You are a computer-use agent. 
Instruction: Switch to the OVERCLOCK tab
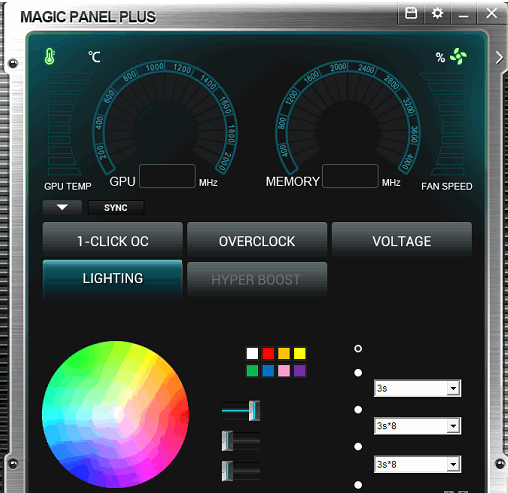tap(257, 241)
